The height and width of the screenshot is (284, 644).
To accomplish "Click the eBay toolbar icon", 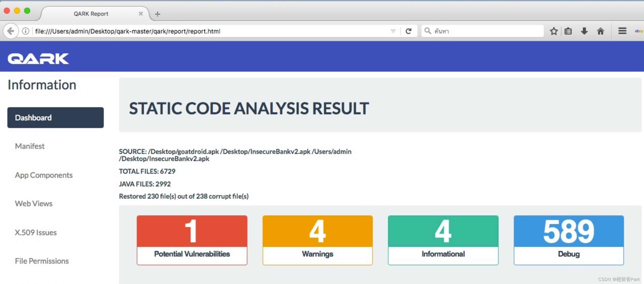I will pos(639,31).
